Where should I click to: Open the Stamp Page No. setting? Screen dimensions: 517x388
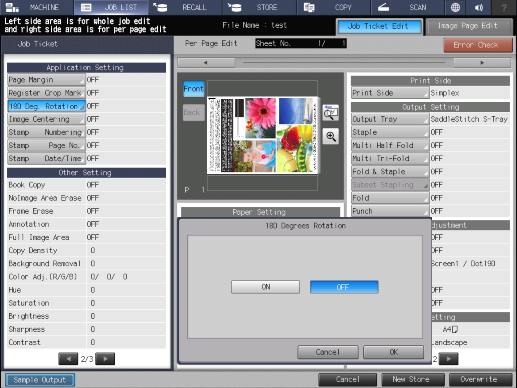[46, 146]
